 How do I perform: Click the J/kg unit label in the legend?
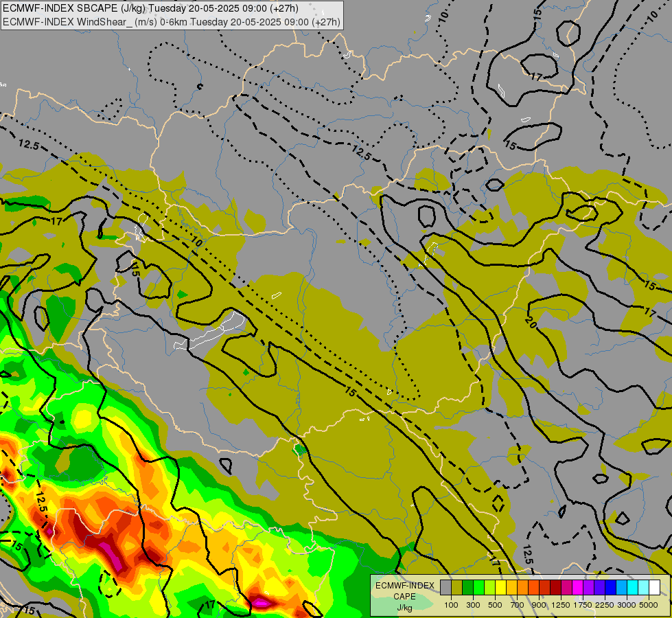[x=404, y=608]
